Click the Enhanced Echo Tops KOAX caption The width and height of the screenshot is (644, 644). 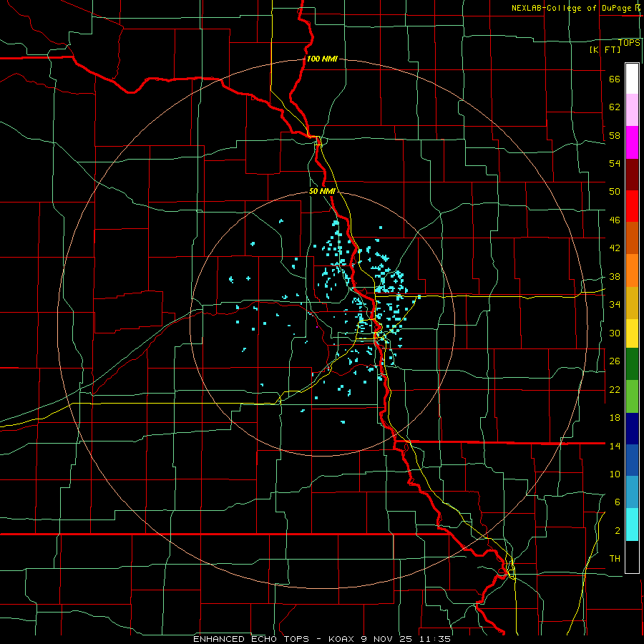pyautogui.click(x=322, y=639)
